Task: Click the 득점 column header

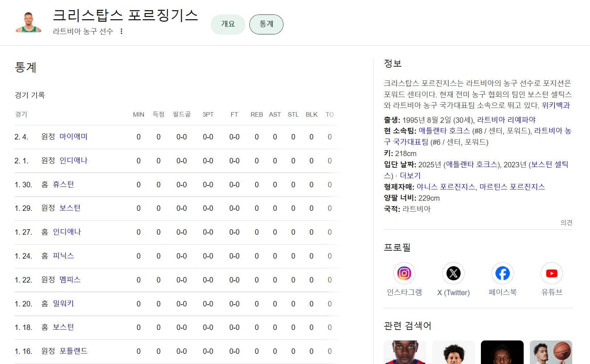Action: click(158, 114)
